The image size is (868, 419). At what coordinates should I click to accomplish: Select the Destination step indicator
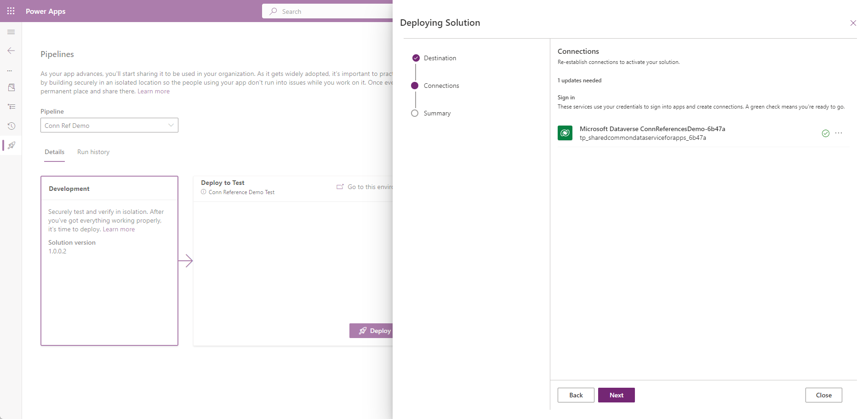[x=416, y=58]
